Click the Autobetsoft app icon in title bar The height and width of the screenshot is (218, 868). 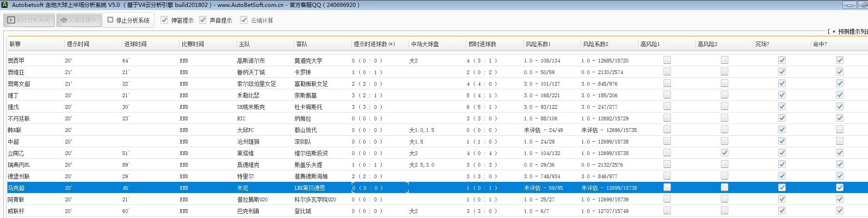5,5
